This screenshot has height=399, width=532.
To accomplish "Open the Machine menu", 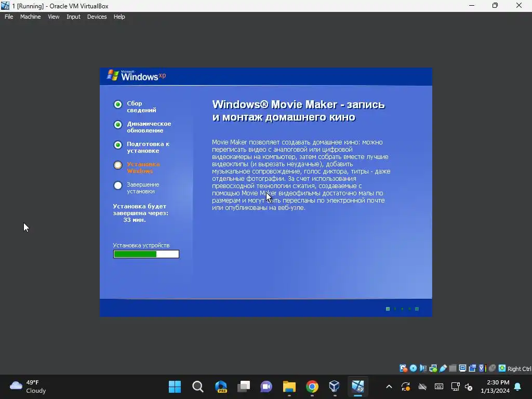I will [30, 17].
